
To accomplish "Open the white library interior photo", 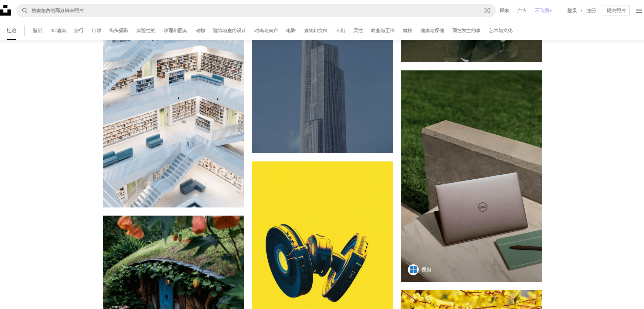I will [173, 124].
